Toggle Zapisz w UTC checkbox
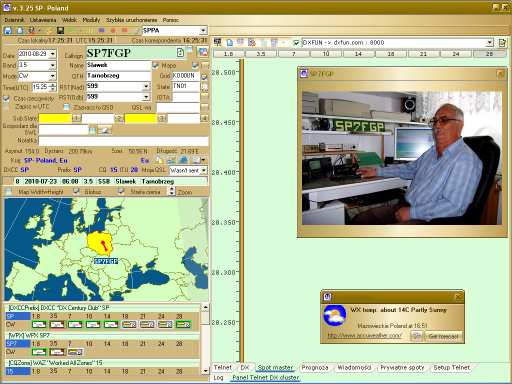Image resolution: width=512 pixels, height=384 pixels. tap(6, 107)
